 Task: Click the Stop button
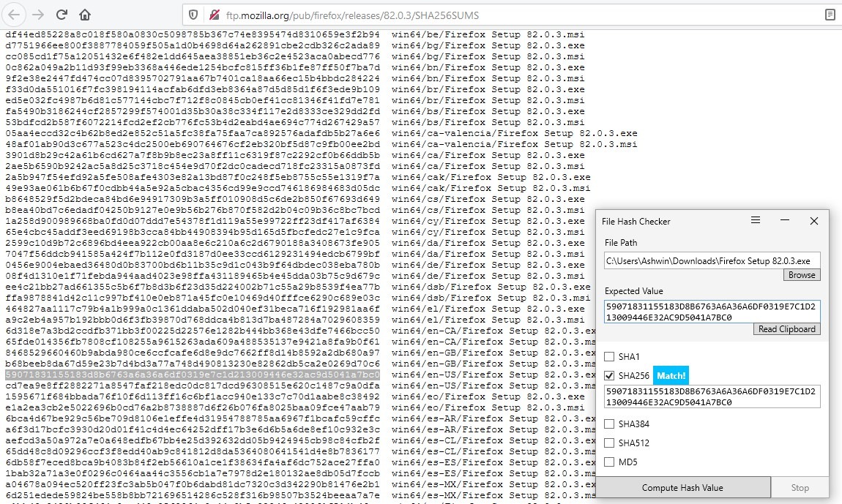point(800,487)
